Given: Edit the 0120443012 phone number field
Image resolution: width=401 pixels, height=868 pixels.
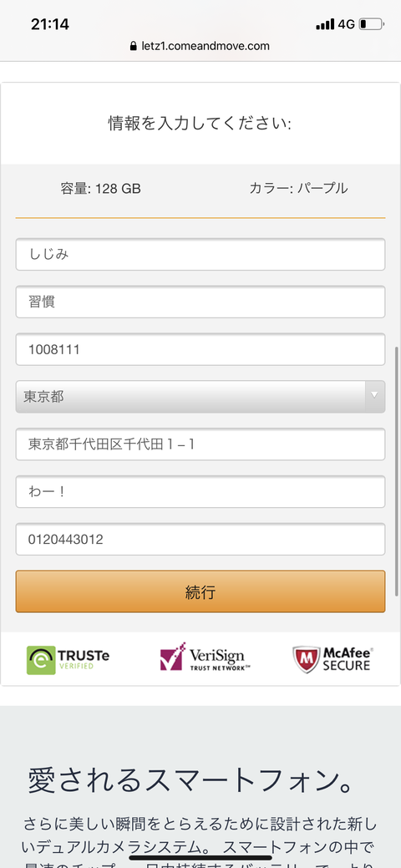Looking at the screenshot, I should coord(200,539).
